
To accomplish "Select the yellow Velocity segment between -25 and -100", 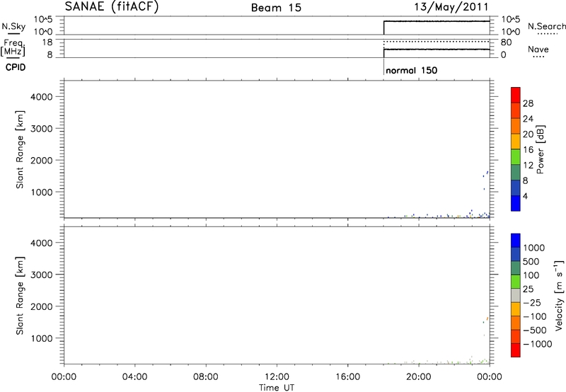I will [x=516, y=309].
